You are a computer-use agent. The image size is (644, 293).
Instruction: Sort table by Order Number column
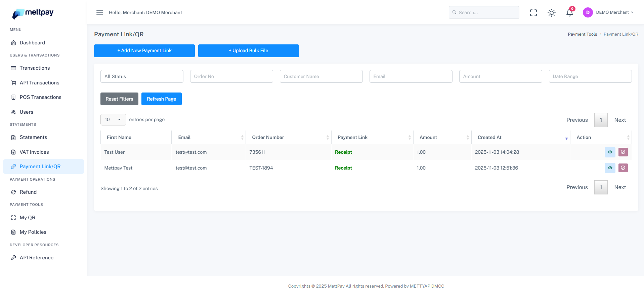289,137
